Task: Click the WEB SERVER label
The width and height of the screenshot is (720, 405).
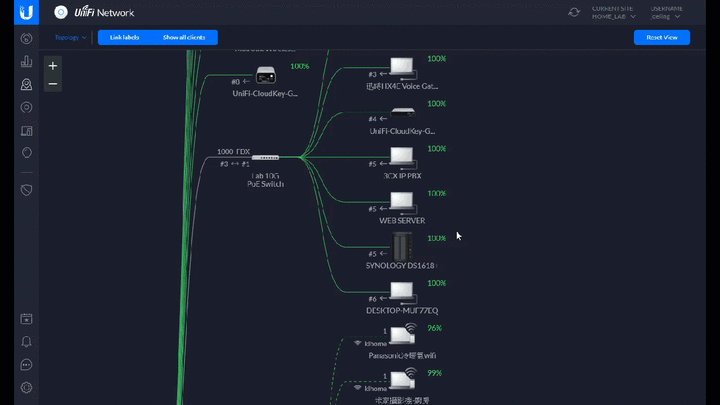Action: click(x=402, y=221)
